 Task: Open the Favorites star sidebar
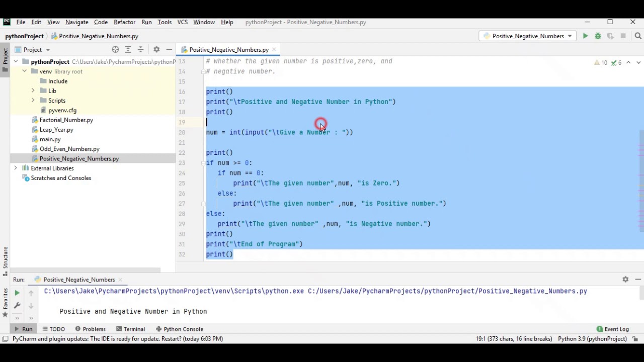[5, 302]
